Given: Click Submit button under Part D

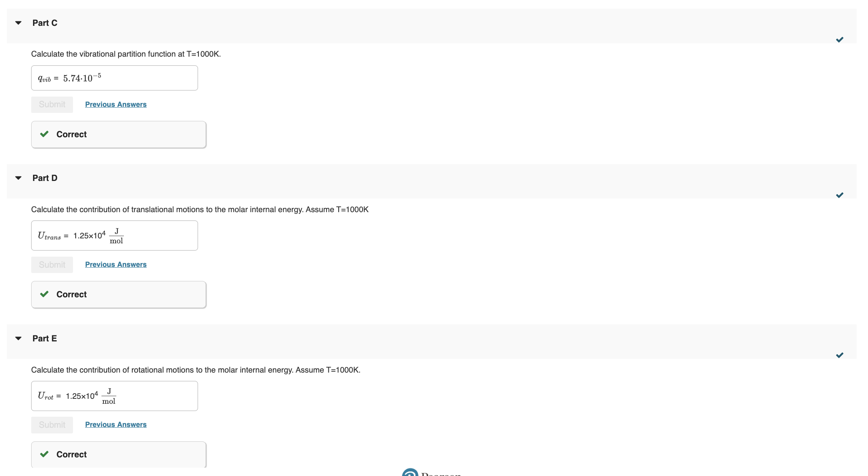Looking at the screenshot, I should point(52,264).
